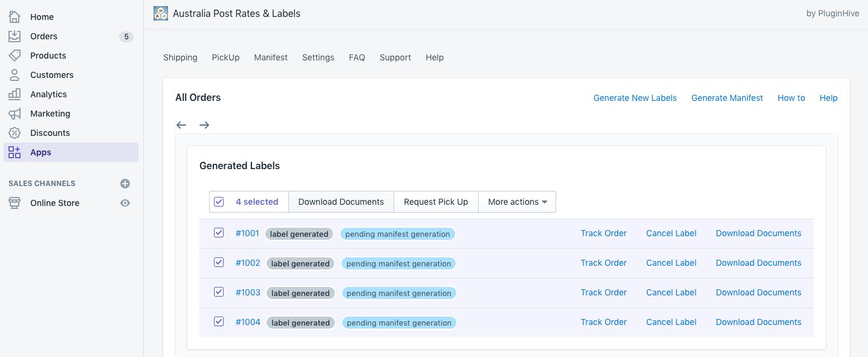Track Order for #1002
The image size is (868, 357).
[603, 263]
